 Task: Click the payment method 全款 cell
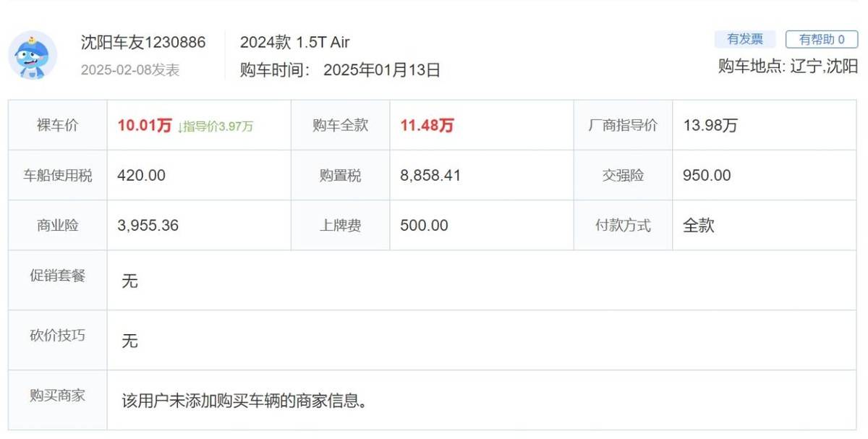[698, 226]
